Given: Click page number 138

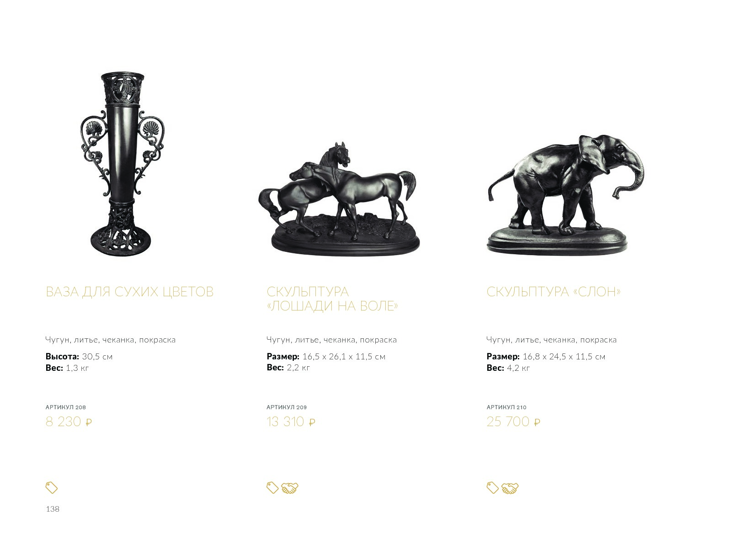Looking at the screenshot, I should pos(53,509).
